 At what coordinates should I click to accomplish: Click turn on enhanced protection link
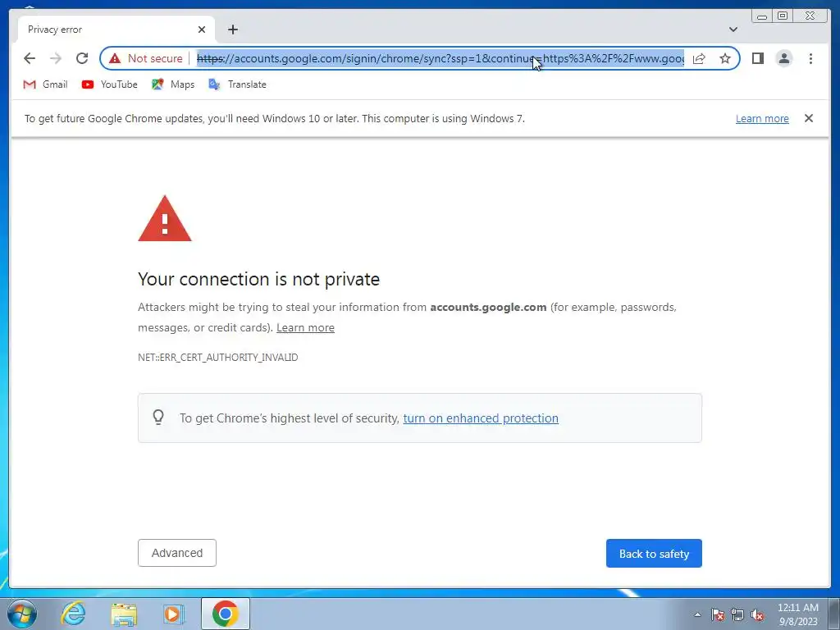pyautogui.click(x=481, y=418)
